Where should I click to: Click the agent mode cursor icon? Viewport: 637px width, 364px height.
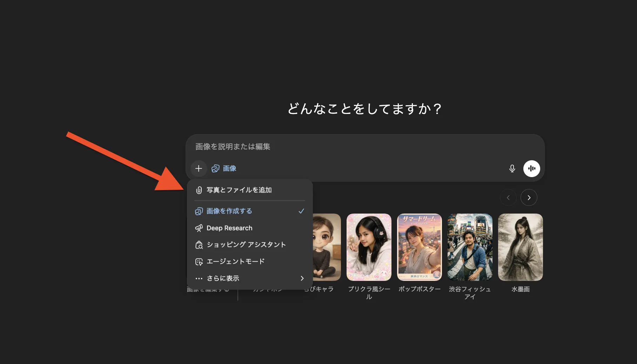[x=199, y=261]
